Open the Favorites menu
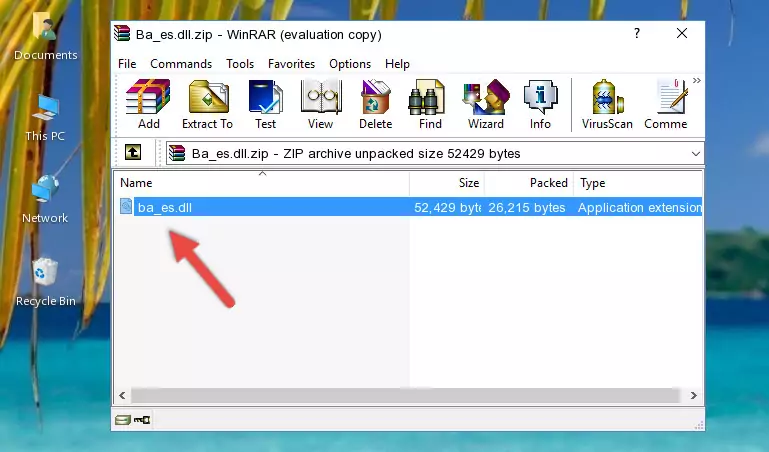 tap(291, 64)
